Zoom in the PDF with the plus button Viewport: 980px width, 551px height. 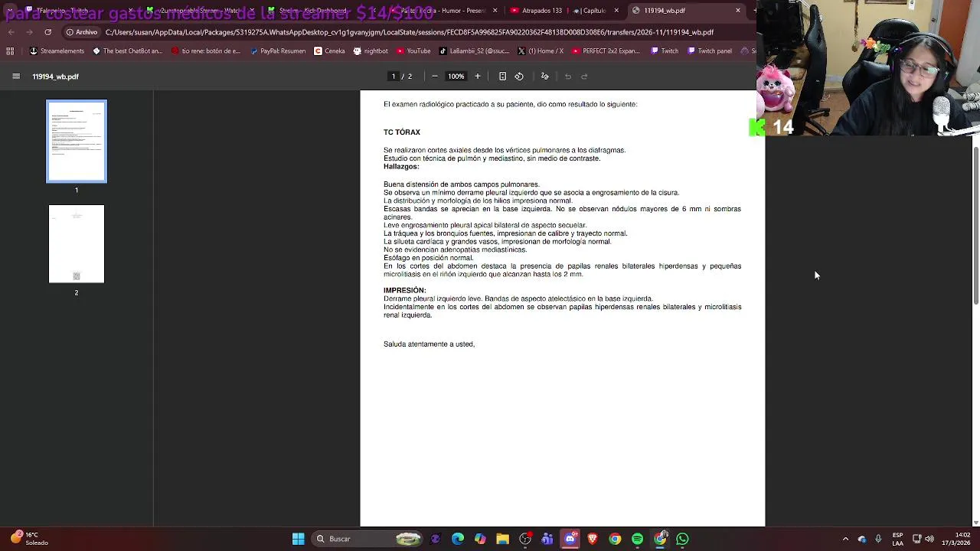tap(478, 77)
